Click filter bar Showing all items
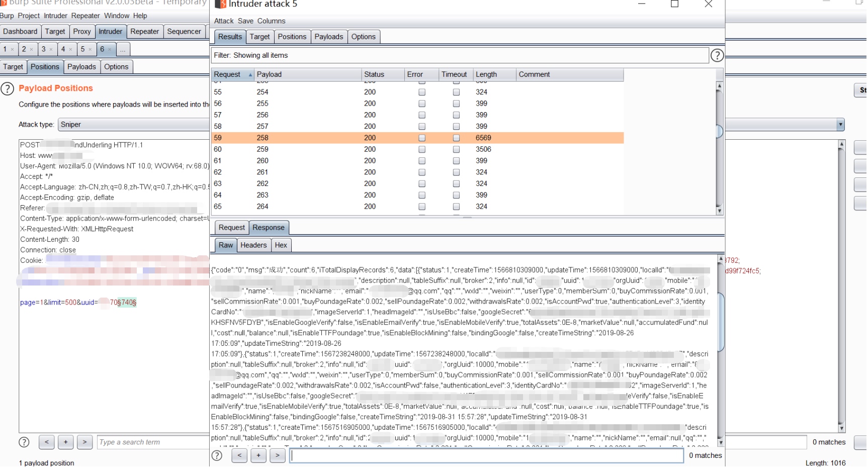Screen dimensions: 868x472 (459, 55)
